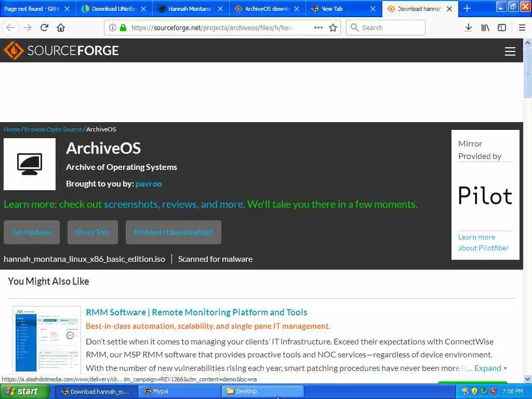This screenshot has width=532, height=399.
Task: Select the Mypal taskbar button
Action: pos(180,392)
